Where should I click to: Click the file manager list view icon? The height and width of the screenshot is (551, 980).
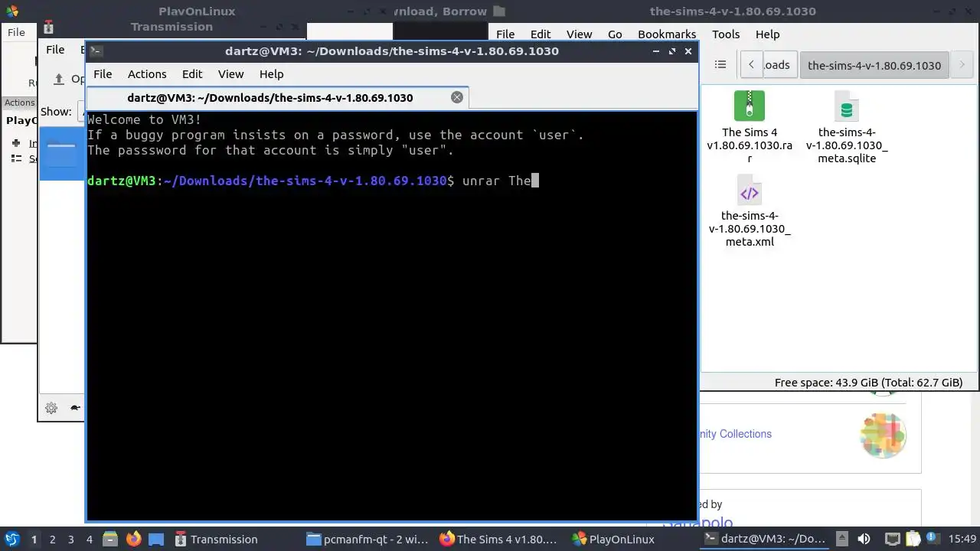pyautogui.click(x=720, y=65)
